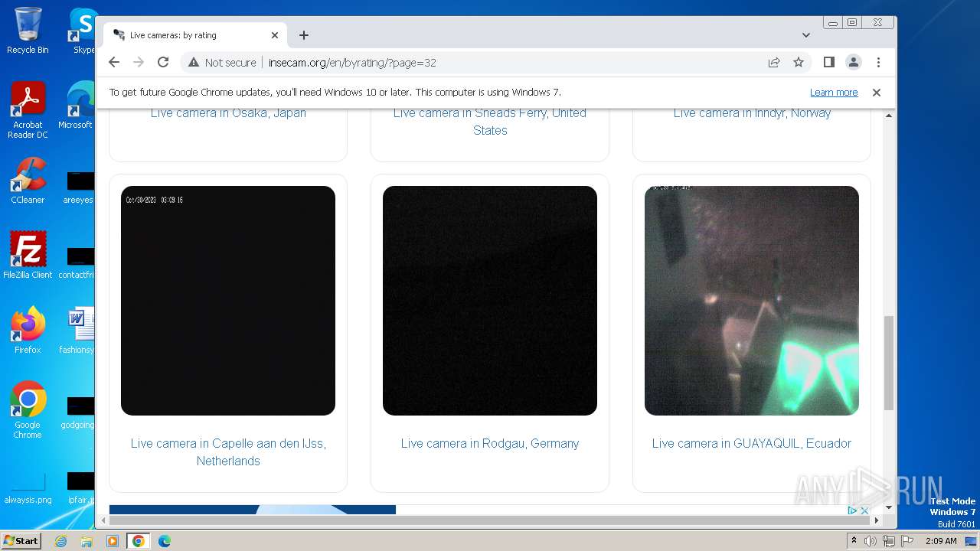Open the Recycle Bin desktop icon
Viewport: 980px width, 551px height.
pyautogui.click(x=28, y=31)
